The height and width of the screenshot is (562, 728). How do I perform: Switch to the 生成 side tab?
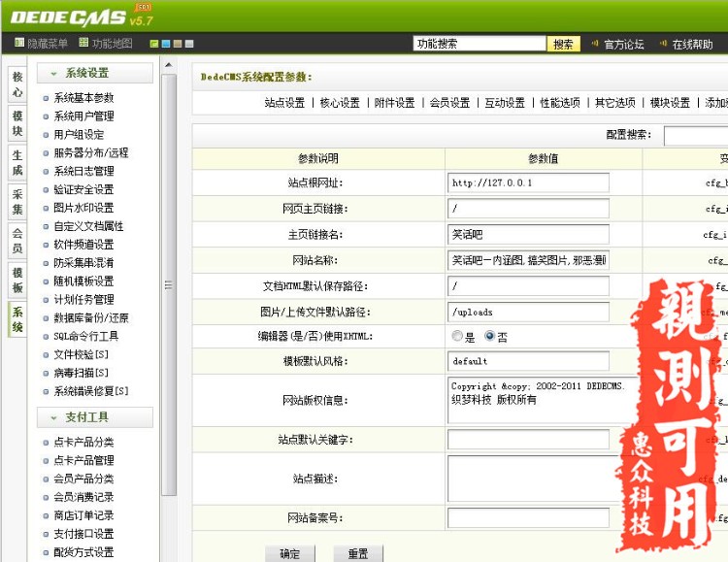17,162
